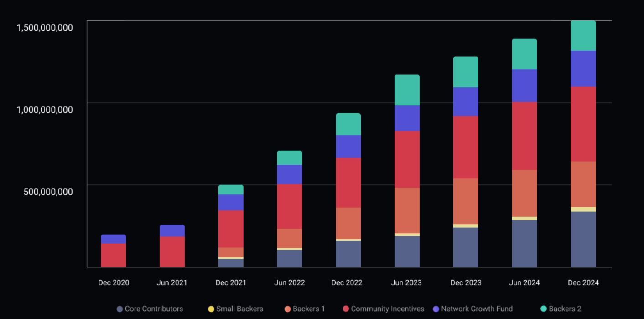Click the Dec 2023 x-axis label
This screenshot has width=644, height=319.
coord(466,283)
